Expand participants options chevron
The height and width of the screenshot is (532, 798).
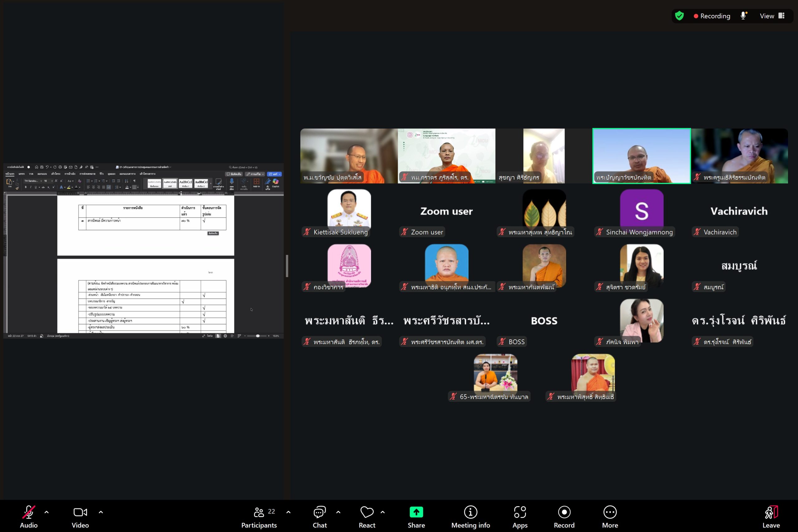pyautogui.click(x=288, y=512)
